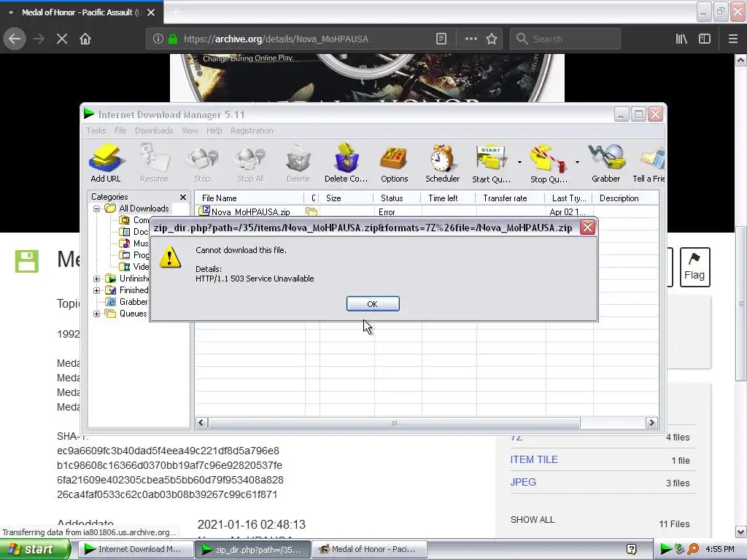747x560 pixels.
Task: Open the page actions three-dot menu
Action: 471,39
